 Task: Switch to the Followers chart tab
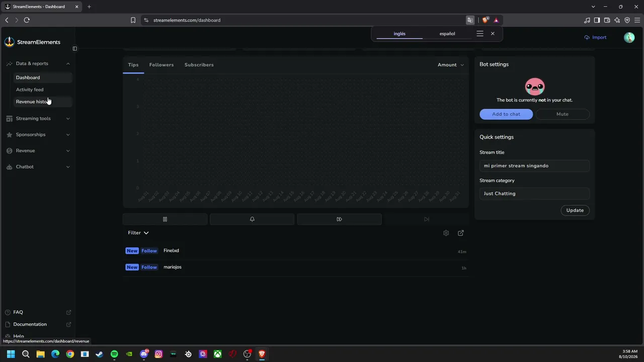[162, 65]
